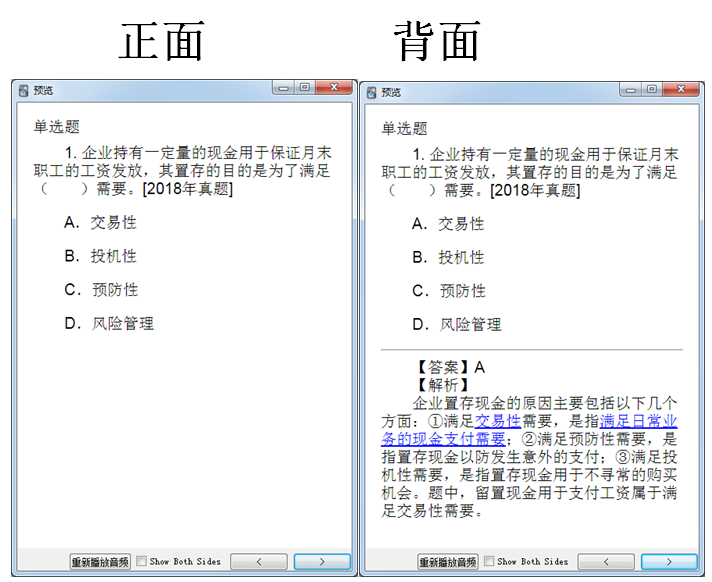
Task: Click the 预览 title of left window
Action: tap(43, 91)
